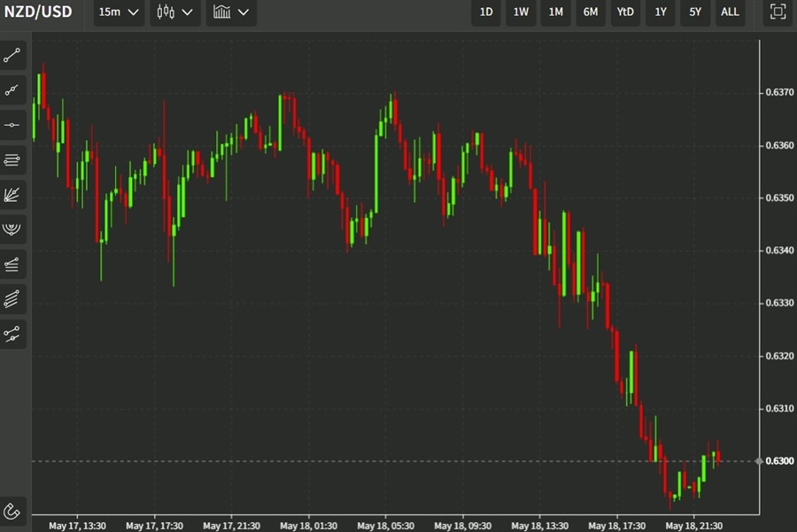Set chart range to 1M

click(x=555, y=12)
